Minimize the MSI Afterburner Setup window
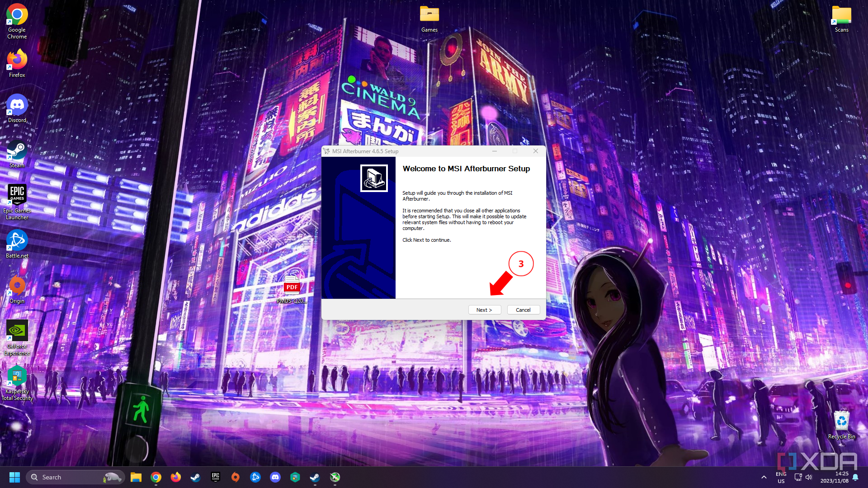Screen dimensions: 868x488 tap(495, 151)
